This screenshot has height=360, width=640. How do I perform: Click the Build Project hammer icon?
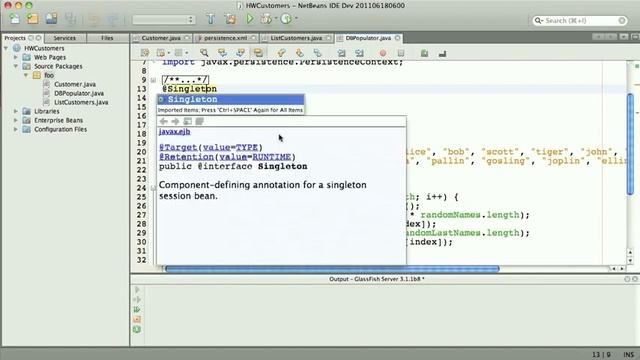210,19
